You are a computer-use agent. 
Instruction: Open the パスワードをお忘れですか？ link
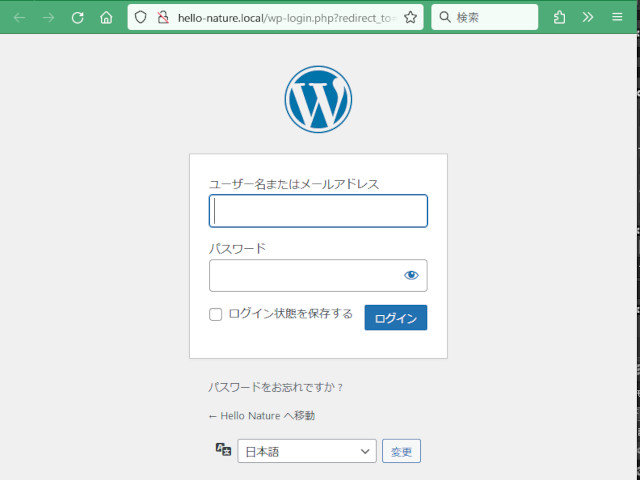pos(276,387)
